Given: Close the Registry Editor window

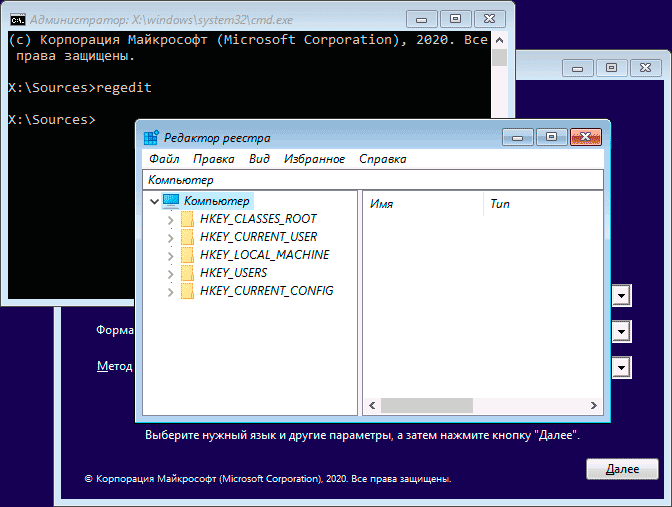Looking at the screenshot, I should pos(585,137).
